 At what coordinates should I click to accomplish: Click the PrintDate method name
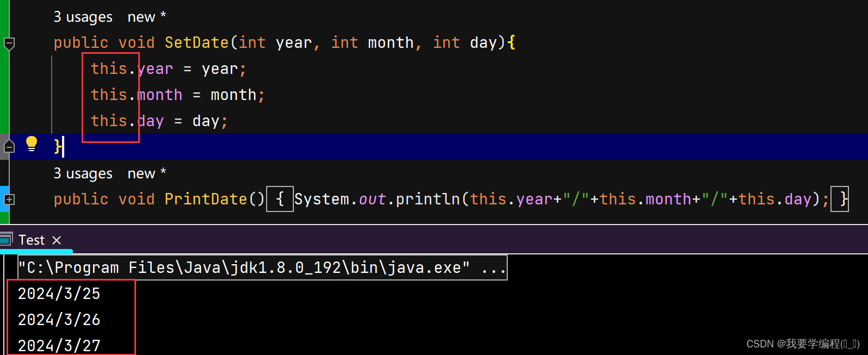206,199
